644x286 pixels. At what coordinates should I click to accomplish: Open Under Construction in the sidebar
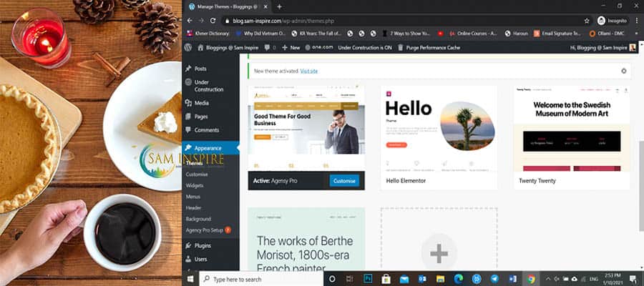click(x=210, y=85)
